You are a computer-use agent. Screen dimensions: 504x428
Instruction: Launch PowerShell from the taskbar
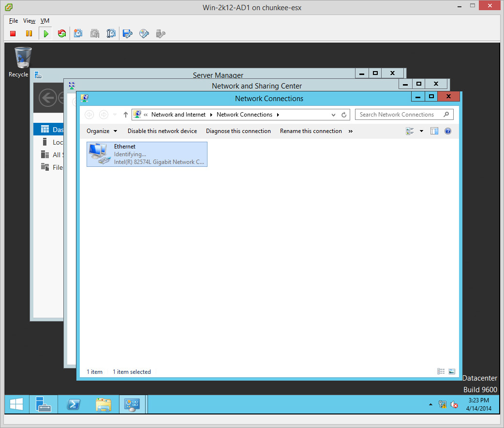tap(74, 404)
